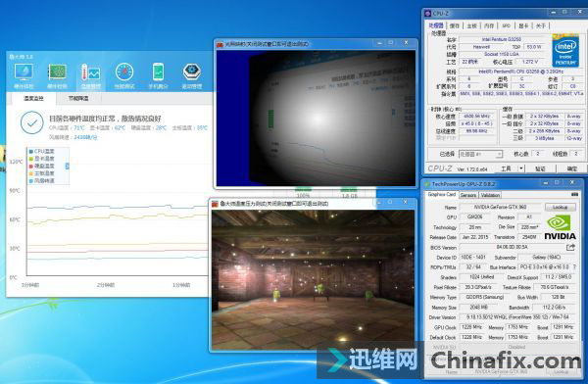Toggle the CPU温度 legend entry
This screenshot has width=588, height=384.
click(x=41, y=151)
